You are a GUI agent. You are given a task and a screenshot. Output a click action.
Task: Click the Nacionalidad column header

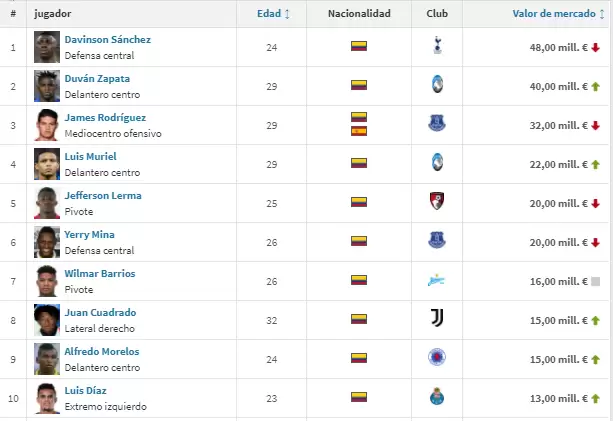(358, 14)
